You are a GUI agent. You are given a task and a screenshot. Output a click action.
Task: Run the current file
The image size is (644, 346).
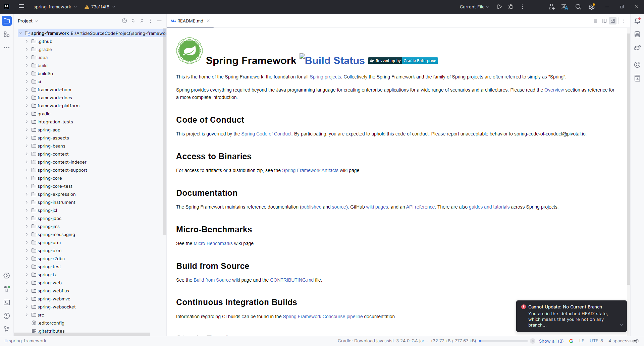coord(499,7)
